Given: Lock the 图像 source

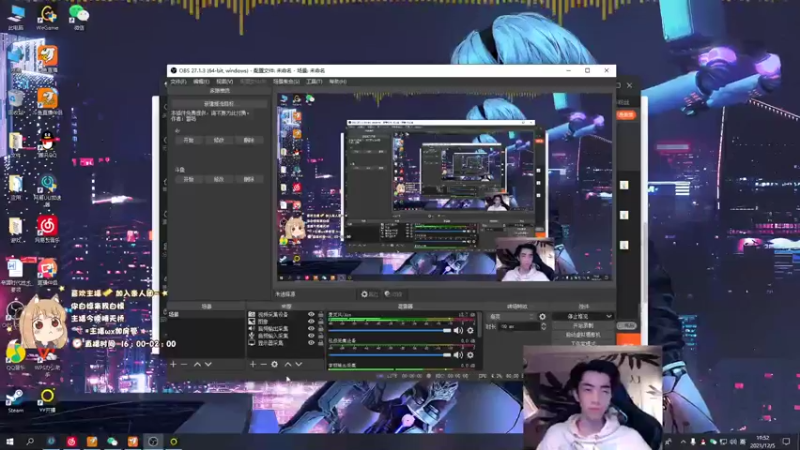Looking at the screenshot, I should click(320, 322).
